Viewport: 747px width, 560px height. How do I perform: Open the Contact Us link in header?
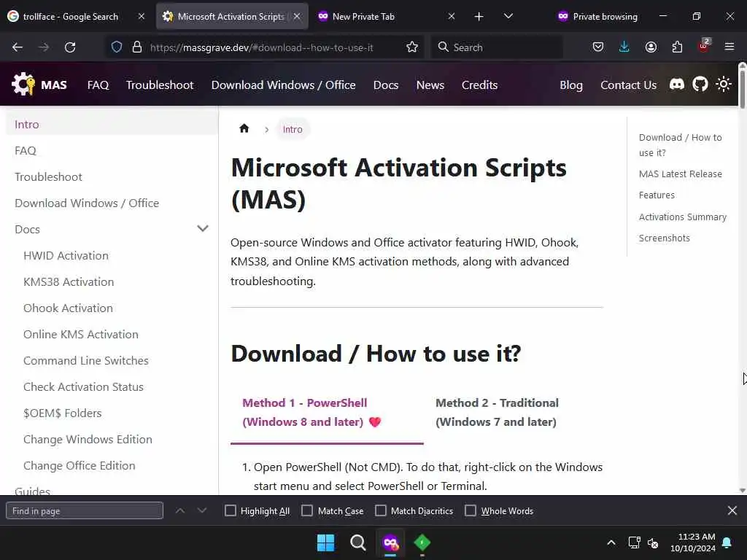(x=628, y=85)
